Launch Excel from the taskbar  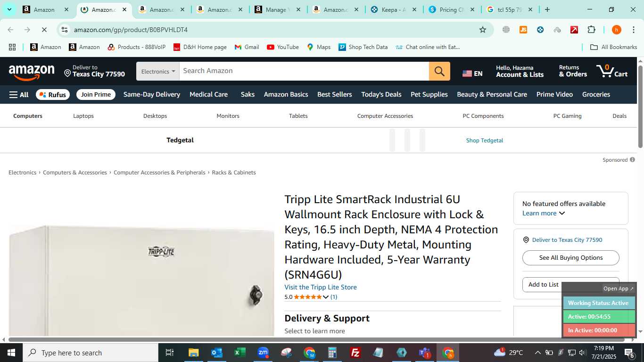point(239,353)
